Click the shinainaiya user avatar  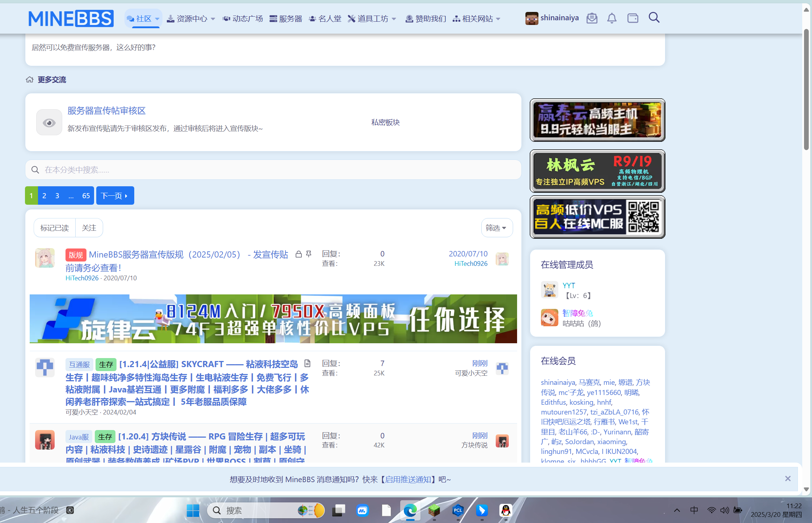(x=532, y=18)
